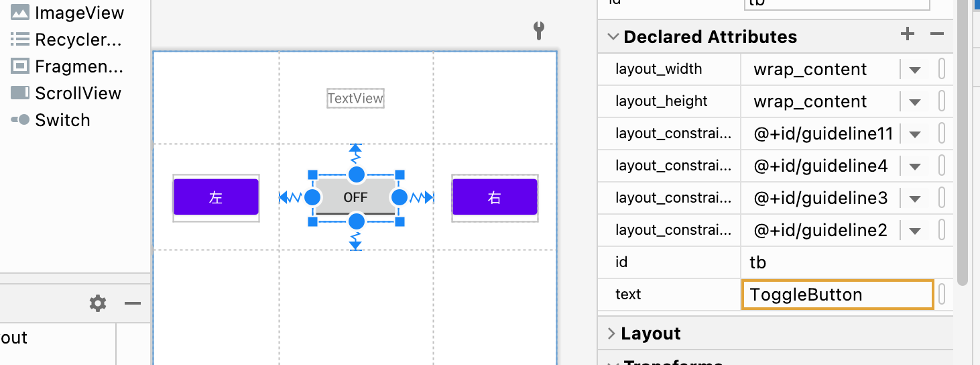
Task: Select the purple 左 button in design
Action: 216,197
